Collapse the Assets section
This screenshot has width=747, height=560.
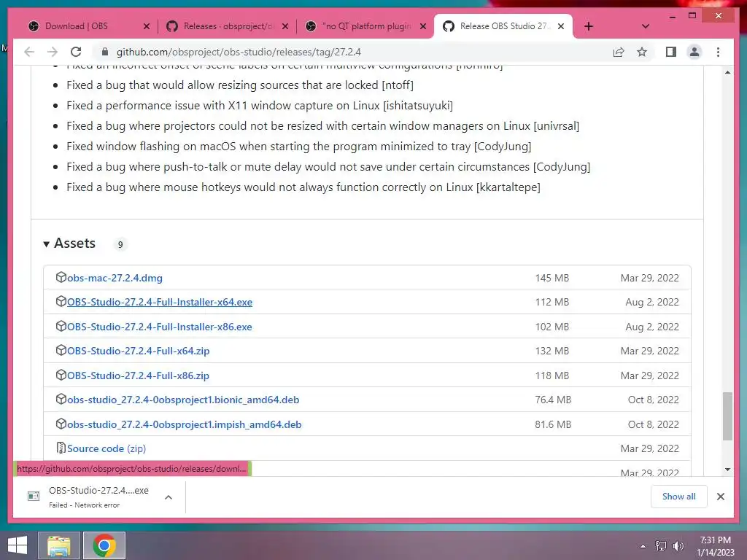(x=69, y=244)
